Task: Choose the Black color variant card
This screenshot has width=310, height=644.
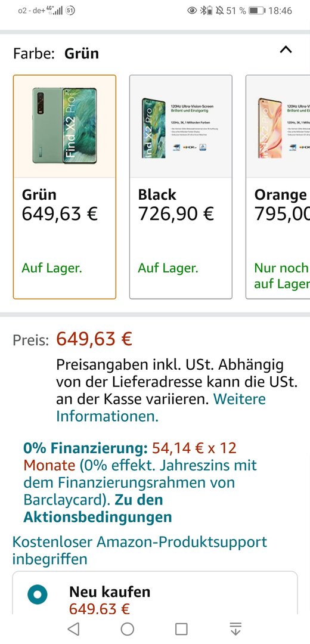Action: [x=181, y=187]
